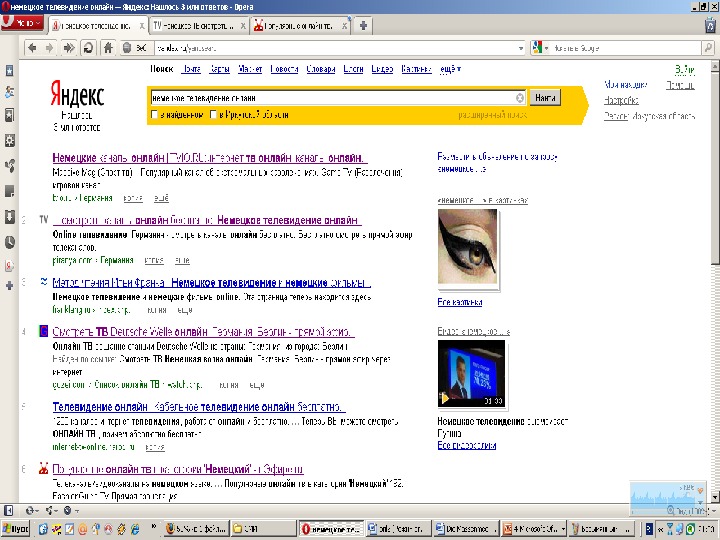Switch to the Популярные онлайн тв tab
Viewport: 720px width, 540px height.
300,26
